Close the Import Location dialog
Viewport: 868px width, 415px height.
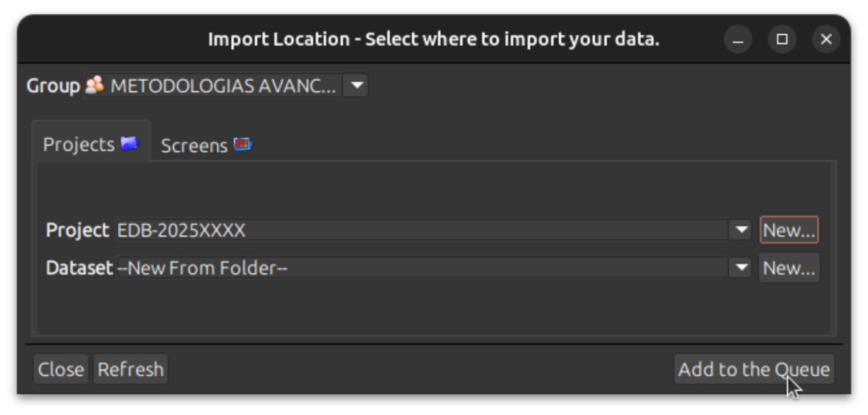(x=60, y=369)
